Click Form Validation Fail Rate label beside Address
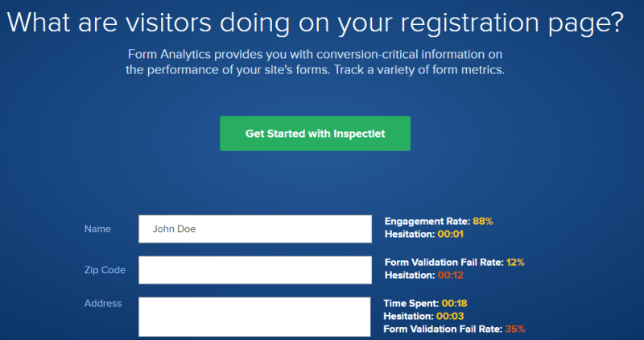 pos(443,329)
